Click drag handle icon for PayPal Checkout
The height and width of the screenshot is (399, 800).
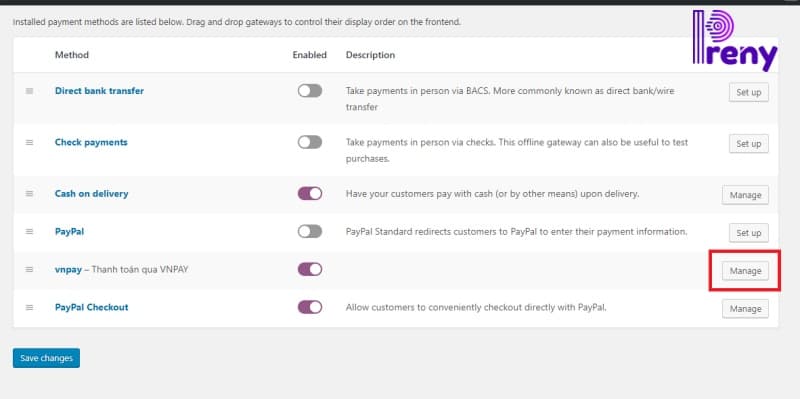(x=30, y=308)
